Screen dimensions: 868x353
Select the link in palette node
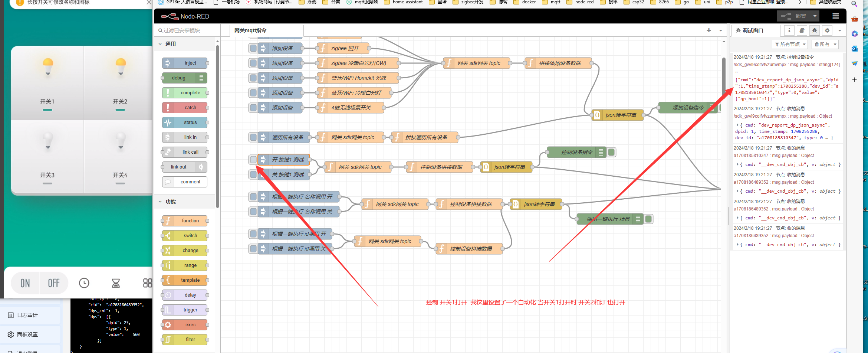185,137
